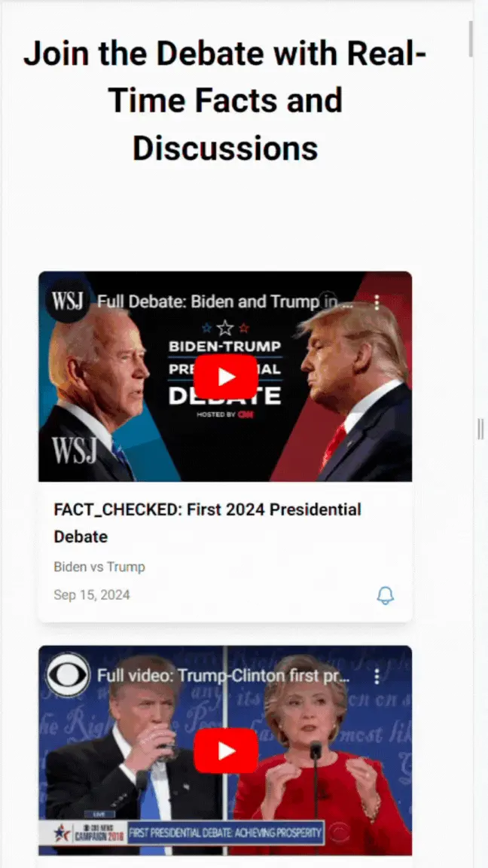Open three-dot menu on Biden-Trump video
This screenshot has width=488, height=868.
[x=377, y=302]
